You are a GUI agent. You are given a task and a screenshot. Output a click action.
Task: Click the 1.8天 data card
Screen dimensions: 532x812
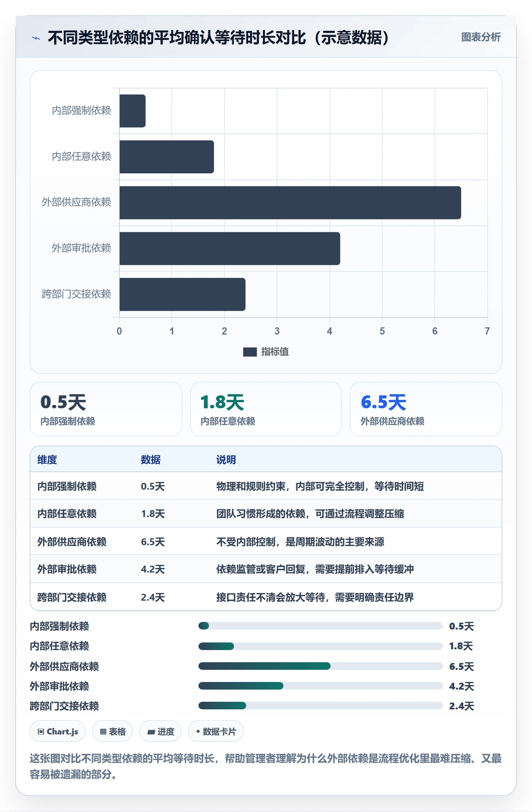pyautogui.click(x=266, y=409)
